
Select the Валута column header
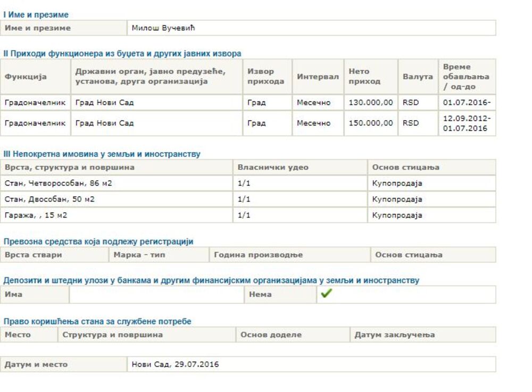(418, 77)
